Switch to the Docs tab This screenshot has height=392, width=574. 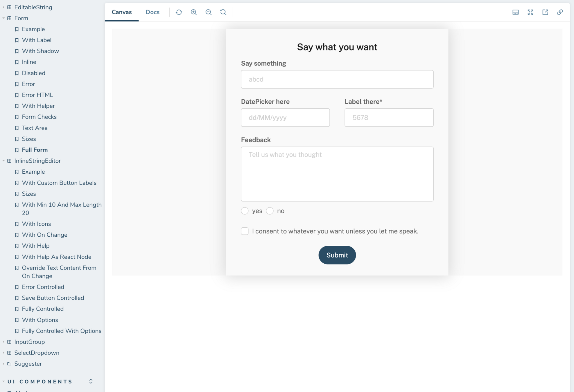click(153, 12)
